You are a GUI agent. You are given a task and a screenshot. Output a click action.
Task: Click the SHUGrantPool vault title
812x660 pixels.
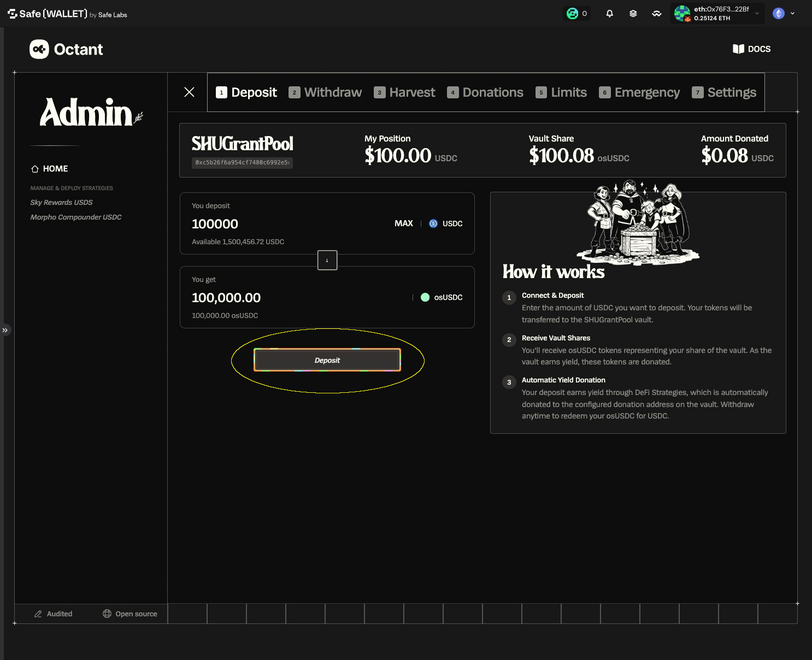coord(243,144)
